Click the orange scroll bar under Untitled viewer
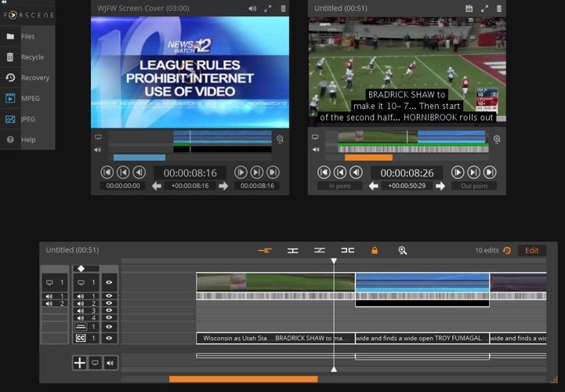The height and width of the screenshot is (392, 565). [368, 158]
